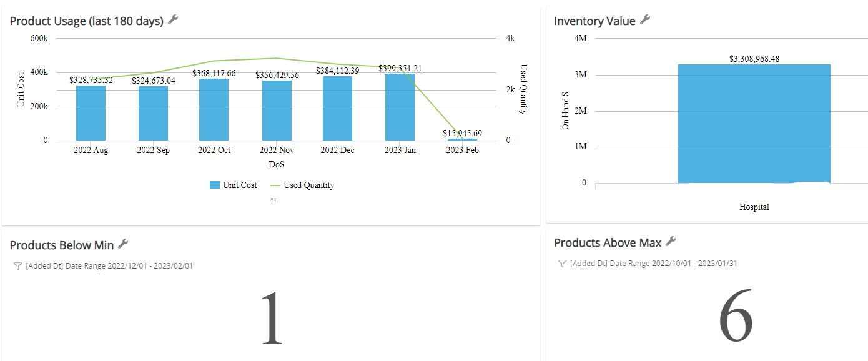Viewport: 868px width, 361px height.
Task: Click filter funnel icon under Products Below Min
Action: tap(17, 266)
